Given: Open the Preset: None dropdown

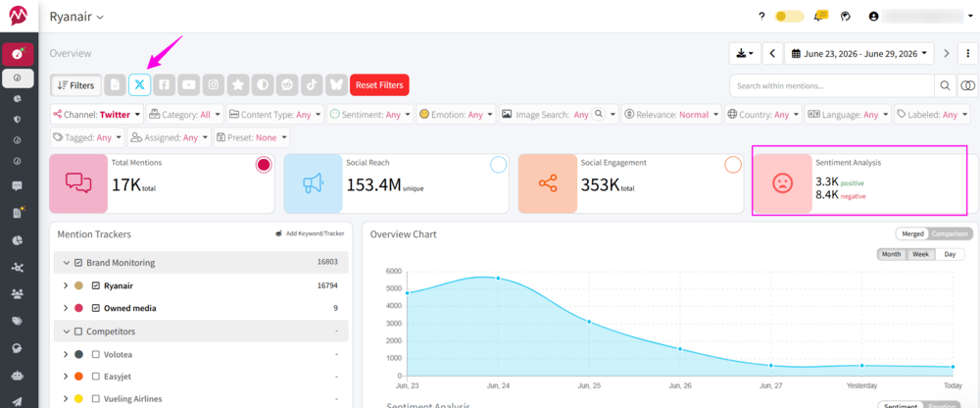Looking at the screenshot, I should [x=252, y=137].
